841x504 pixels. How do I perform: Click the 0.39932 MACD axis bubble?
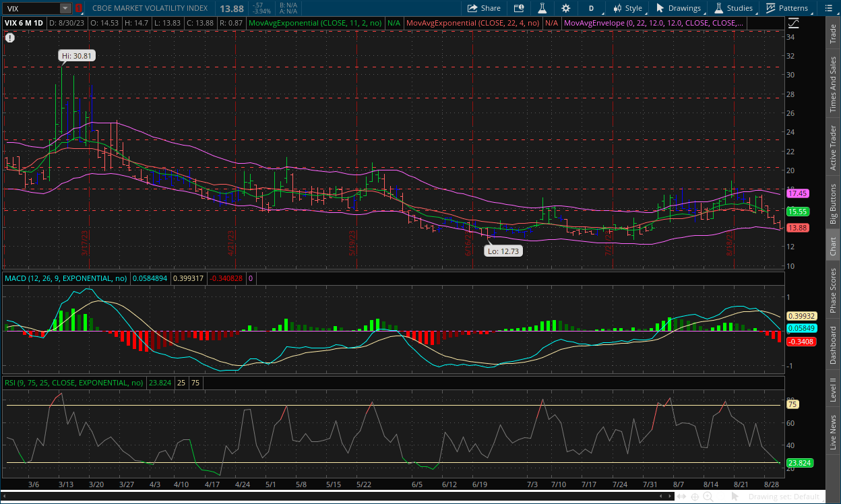801,315
